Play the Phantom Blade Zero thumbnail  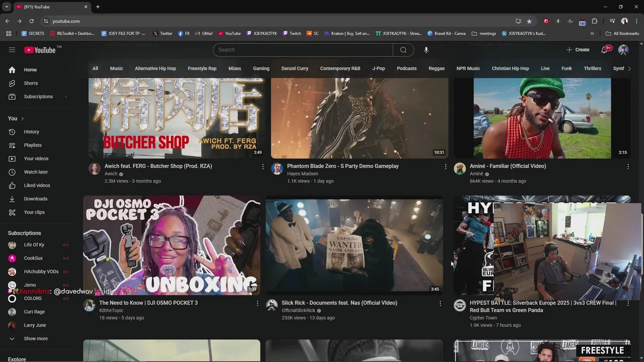(360, 118)
